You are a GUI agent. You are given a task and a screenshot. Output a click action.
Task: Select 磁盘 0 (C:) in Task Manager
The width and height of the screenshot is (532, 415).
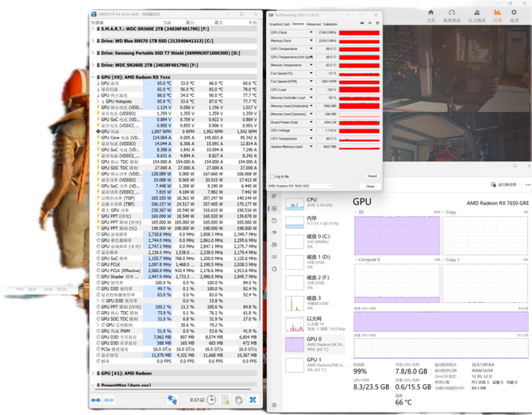click(314, 241)
